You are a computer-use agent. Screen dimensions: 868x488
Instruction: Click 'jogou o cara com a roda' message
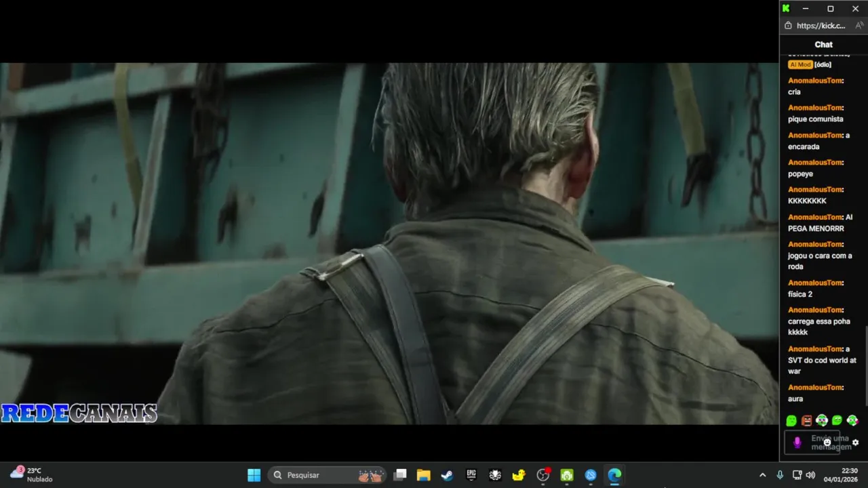[820, 261]
